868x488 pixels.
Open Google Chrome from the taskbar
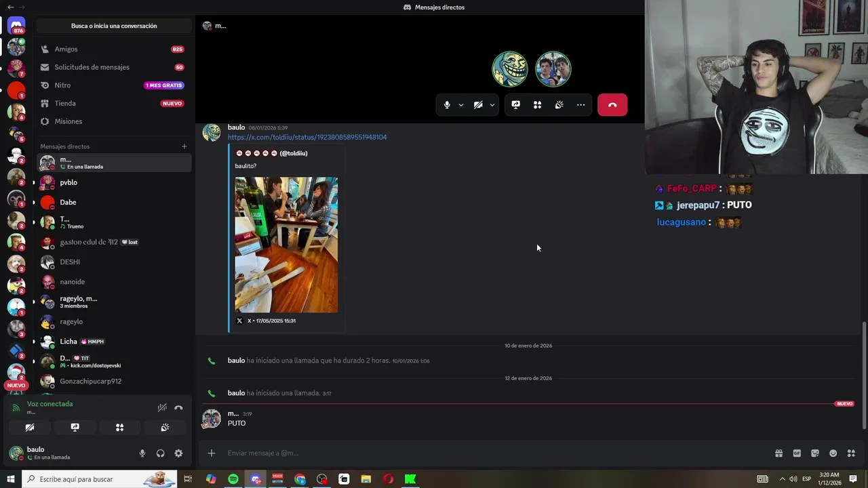pyautogui.click(x=300, y=479)
